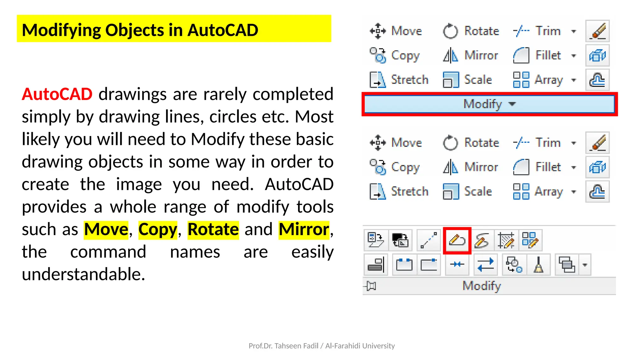
Task: Select Fillet in the panel with the blue Modify title
Action: 537,55
